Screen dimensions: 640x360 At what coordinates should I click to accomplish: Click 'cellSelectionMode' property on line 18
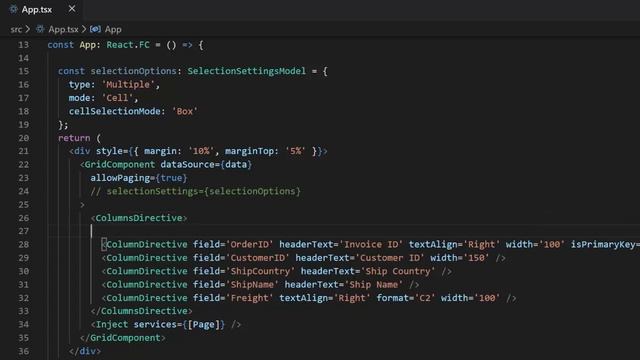click(114, 111)
